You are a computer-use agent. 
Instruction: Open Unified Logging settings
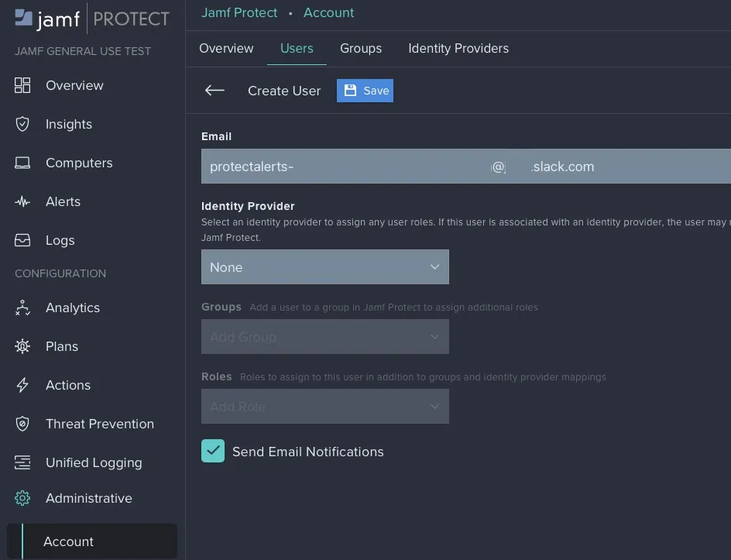click(x=93, y=462)
